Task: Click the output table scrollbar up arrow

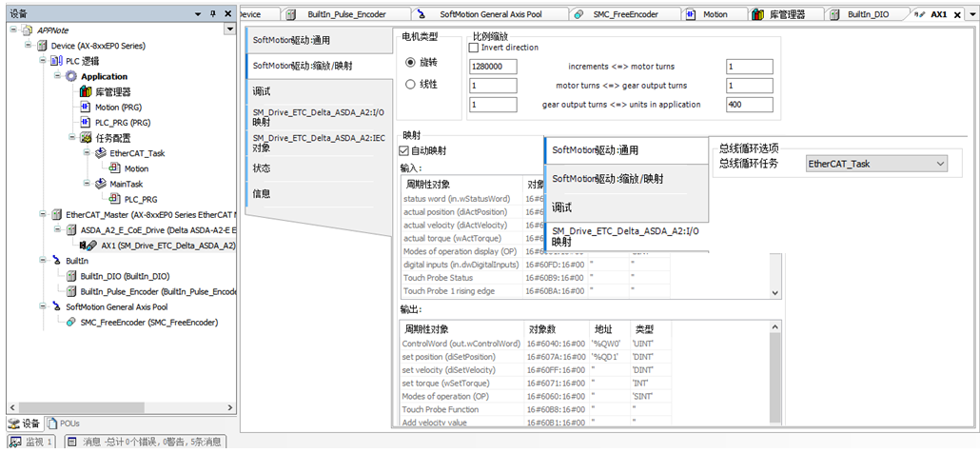Action: (775, 326)
